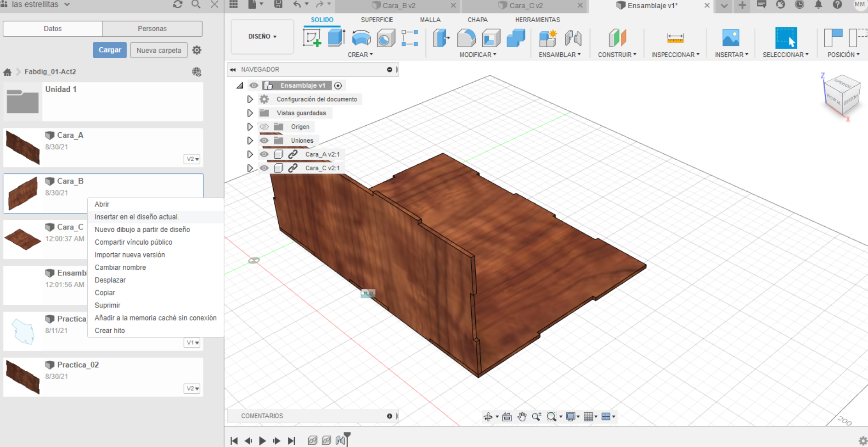Hide the Cara_A v2:1 component

point(264,154)
